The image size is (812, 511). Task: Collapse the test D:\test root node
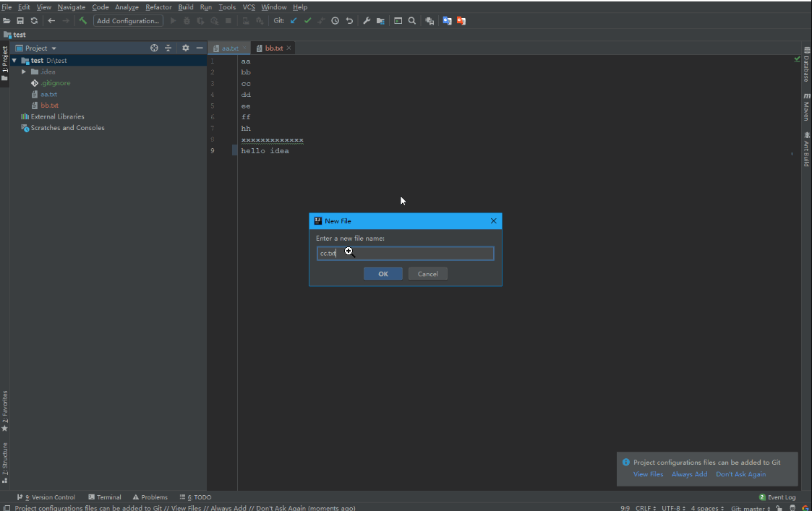pos(14,61)
